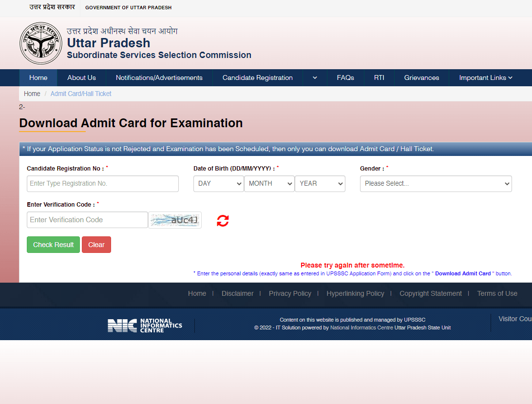
Task: Click the Home breadcrumb link
Action: click(x=32, y=94)
